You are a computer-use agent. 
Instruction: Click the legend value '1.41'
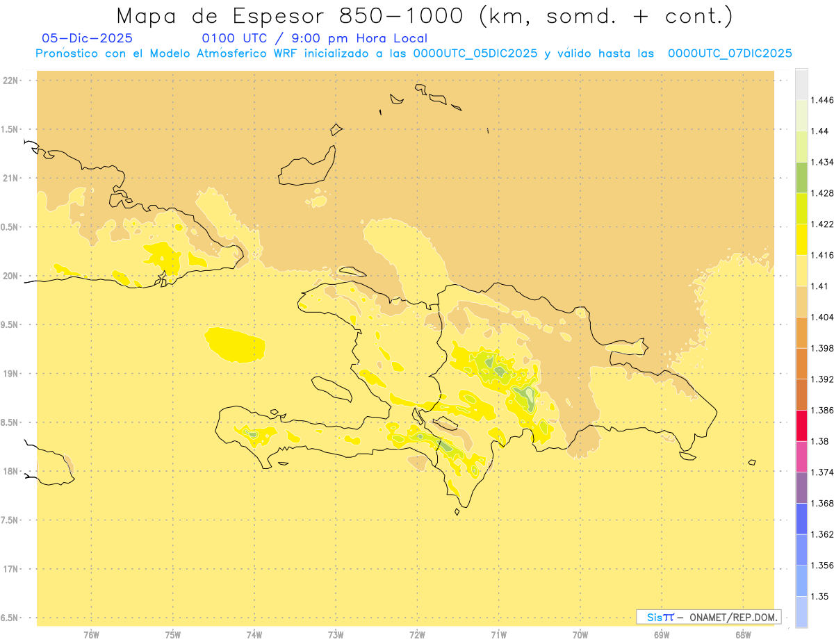pyautogui.click(x=819, y=286)
